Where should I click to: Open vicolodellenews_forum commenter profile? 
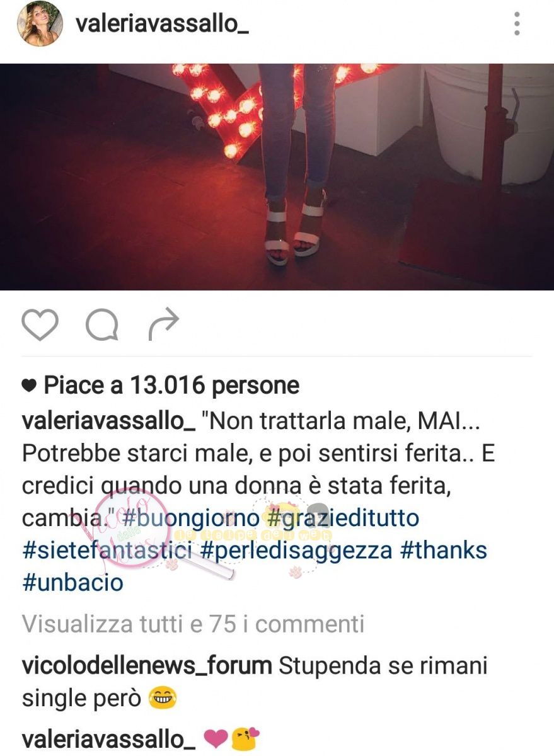point(147,665)
